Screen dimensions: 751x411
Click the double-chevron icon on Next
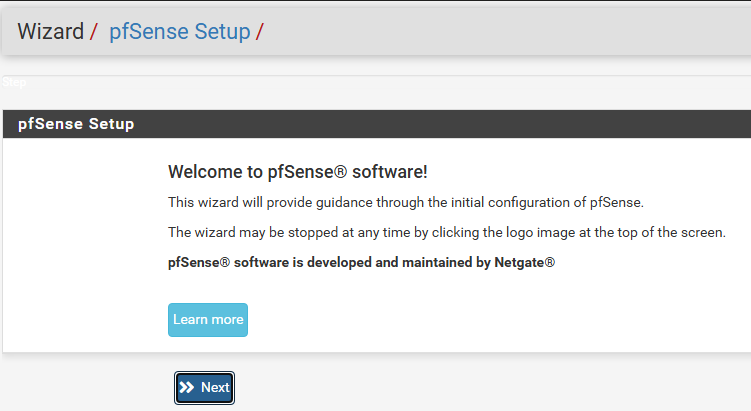click(x=187, y=387)
